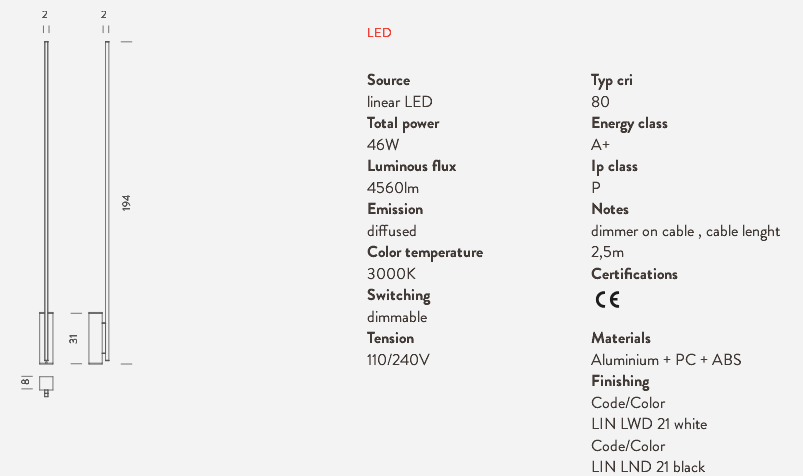Click the dimmable switching value
This screenshot has width=803, height=476.
pos(397,317)
